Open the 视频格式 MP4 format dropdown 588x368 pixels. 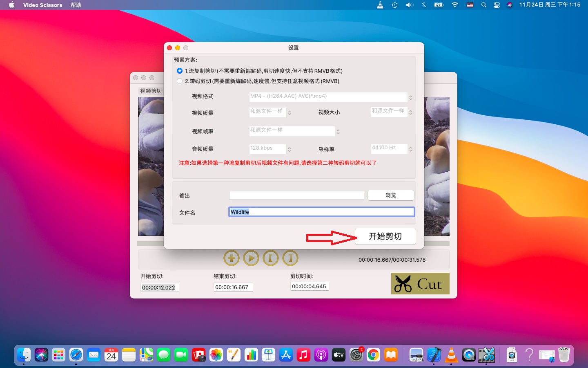tap(332, 97)
